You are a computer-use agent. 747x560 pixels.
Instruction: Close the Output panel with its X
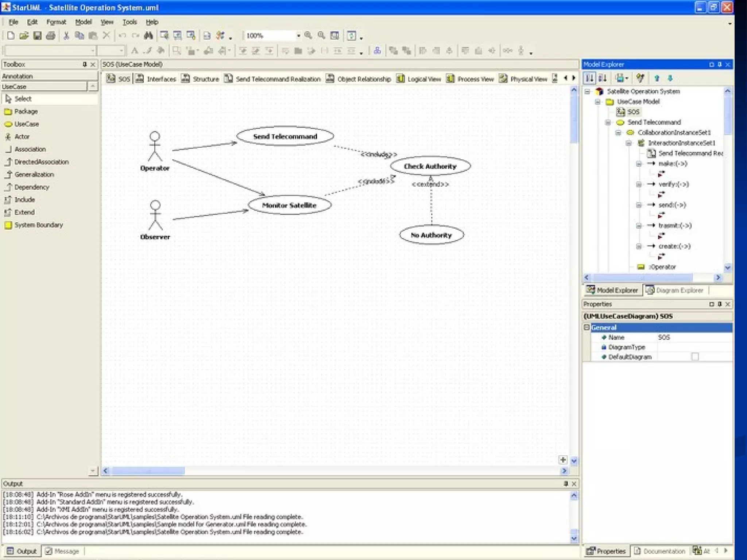pos(574,483)
